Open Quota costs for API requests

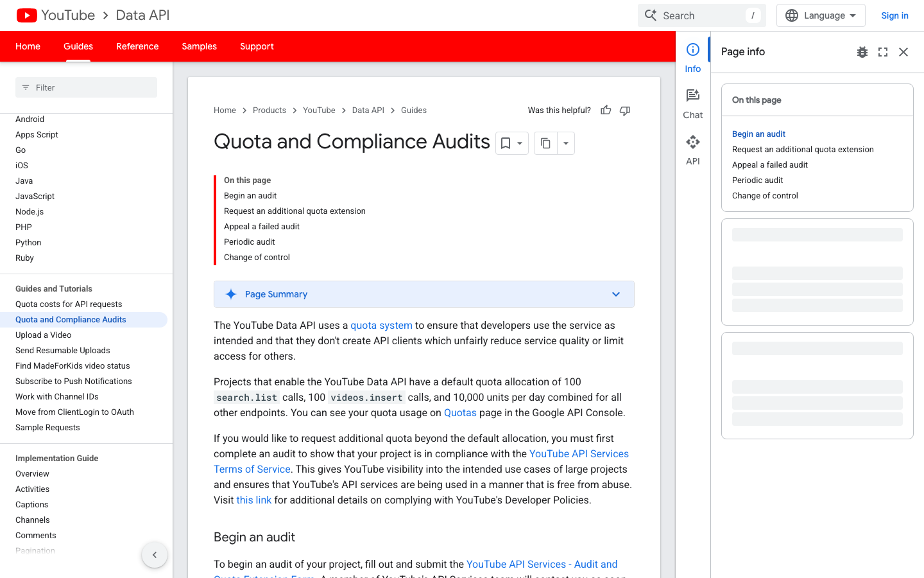pos(69,304)
